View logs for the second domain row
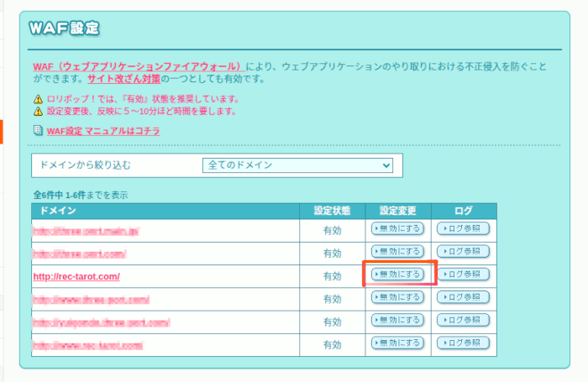588x382 pixels. tap(463, 252)
